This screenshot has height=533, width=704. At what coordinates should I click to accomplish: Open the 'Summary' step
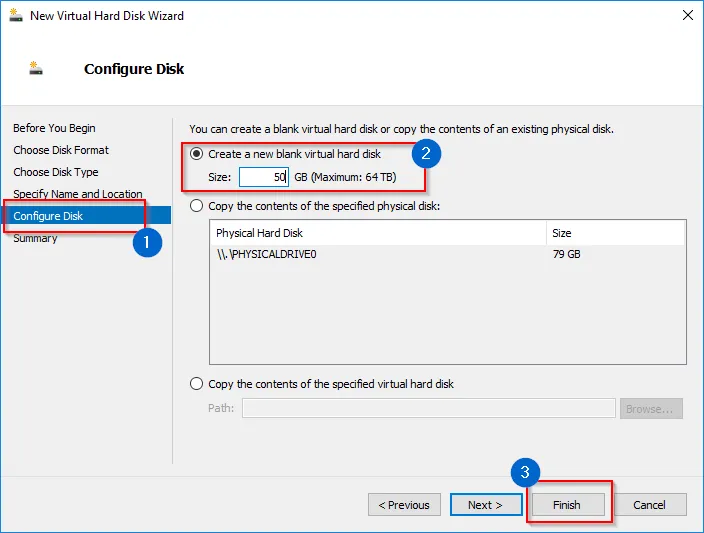[35, 238]
